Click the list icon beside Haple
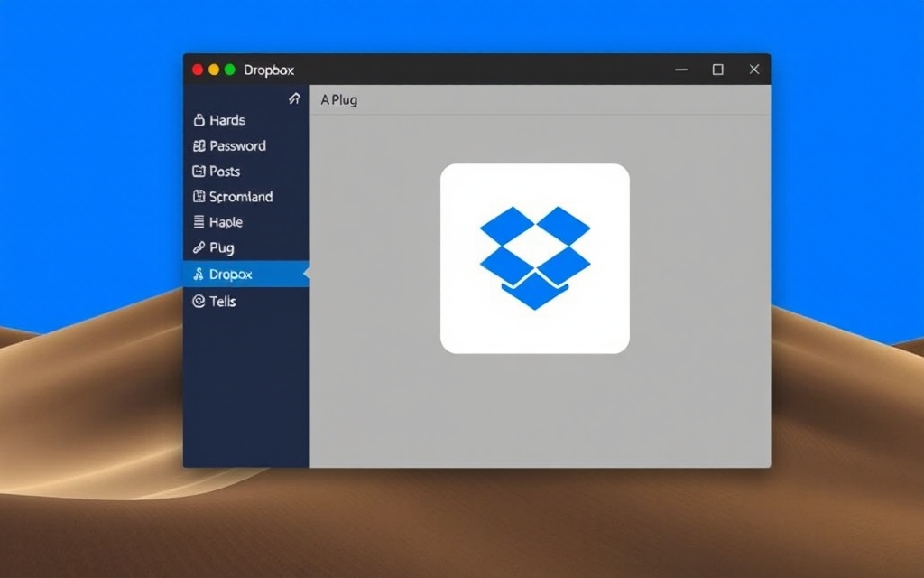924x578 pixels. (199, 222)
